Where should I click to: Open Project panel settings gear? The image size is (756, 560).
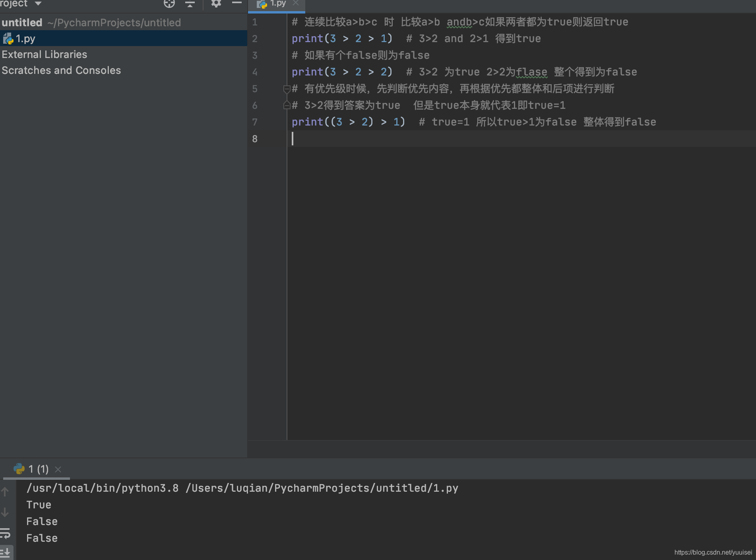[216, 4]
